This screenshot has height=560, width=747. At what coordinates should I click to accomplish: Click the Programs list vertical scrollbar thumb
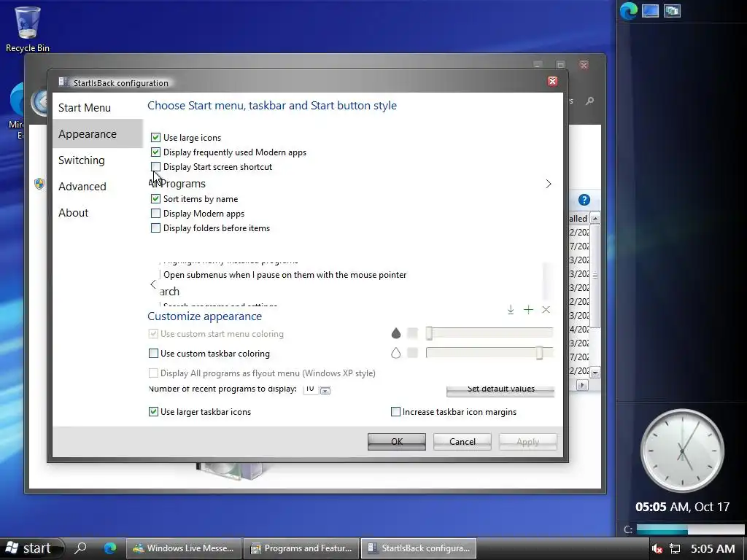pos(595,276)
